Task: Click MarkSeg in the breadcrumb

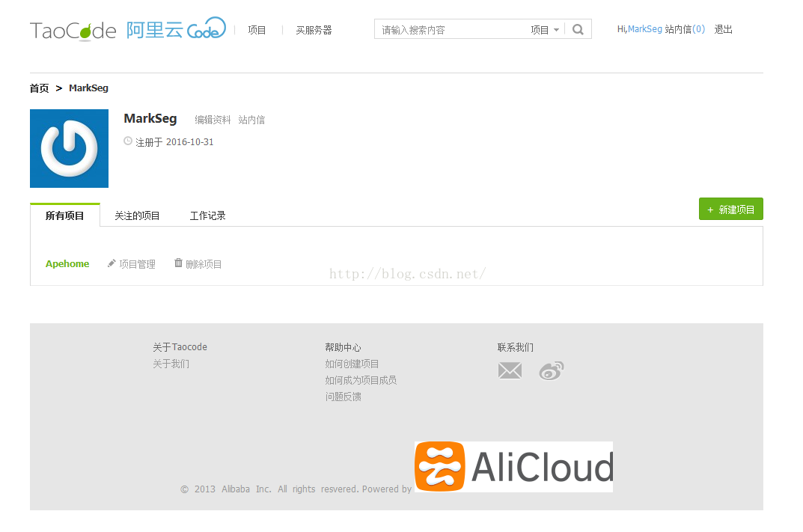Action: click(x=88, y=88)
